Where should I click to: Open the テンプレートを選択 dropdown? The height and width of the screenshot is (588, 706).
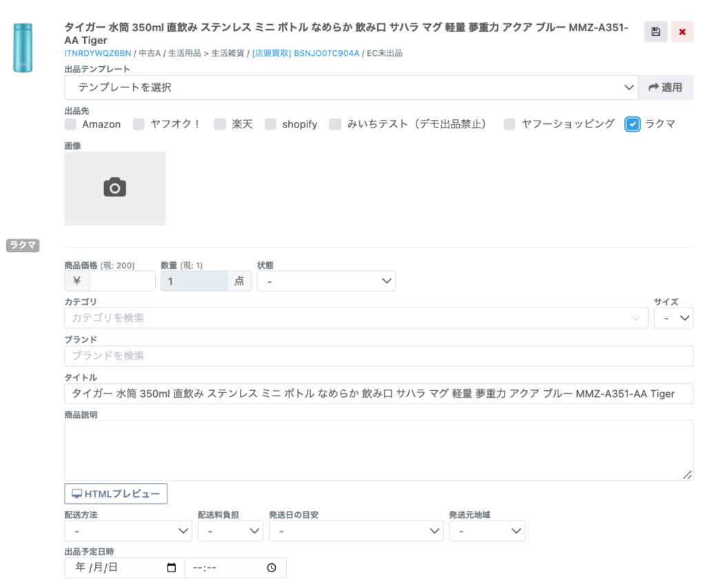coord(351,88)
